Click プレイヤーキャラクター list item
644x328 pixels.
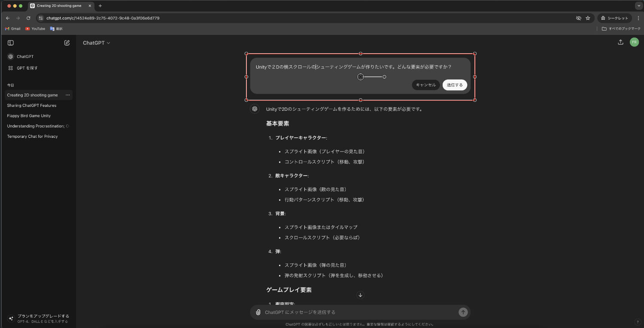tap(301, 138)
